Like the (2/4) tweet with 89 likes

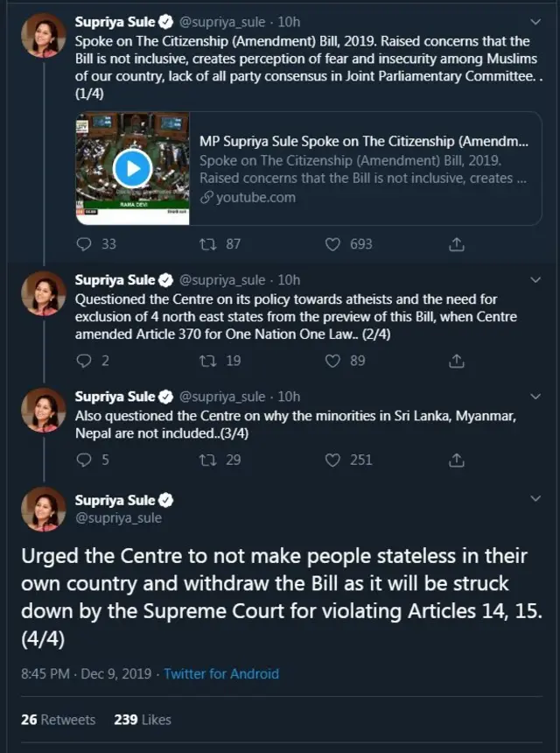332,360
